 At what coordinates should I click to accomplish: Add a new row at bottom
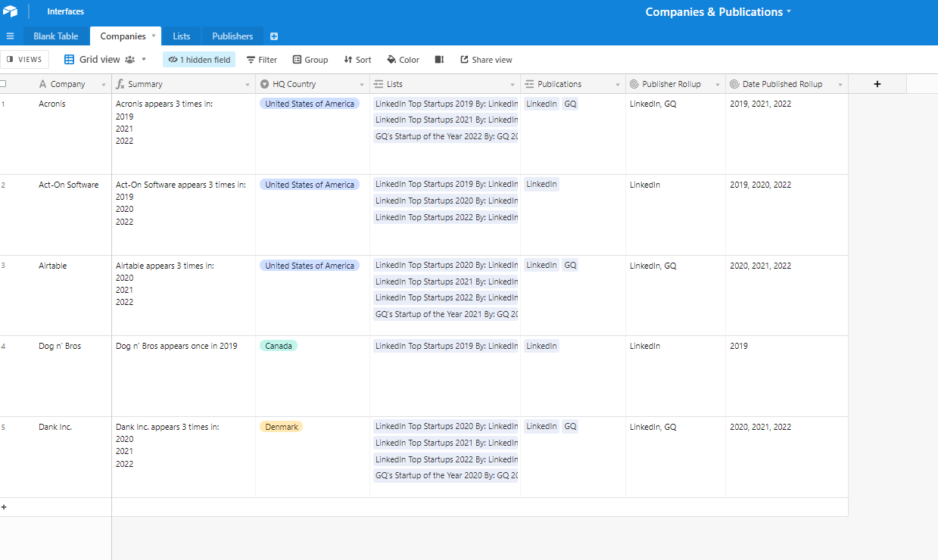(4, 507)
